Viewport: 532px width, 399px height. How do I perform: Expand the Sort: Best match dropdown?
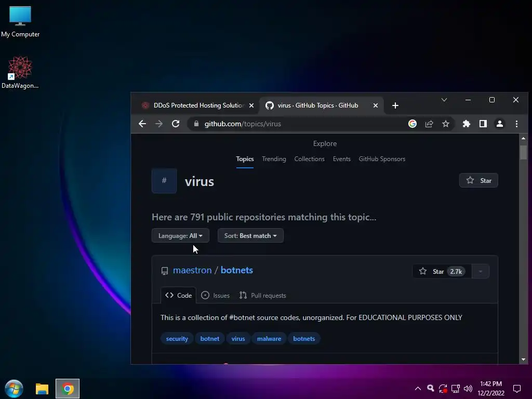click(250, 235)
